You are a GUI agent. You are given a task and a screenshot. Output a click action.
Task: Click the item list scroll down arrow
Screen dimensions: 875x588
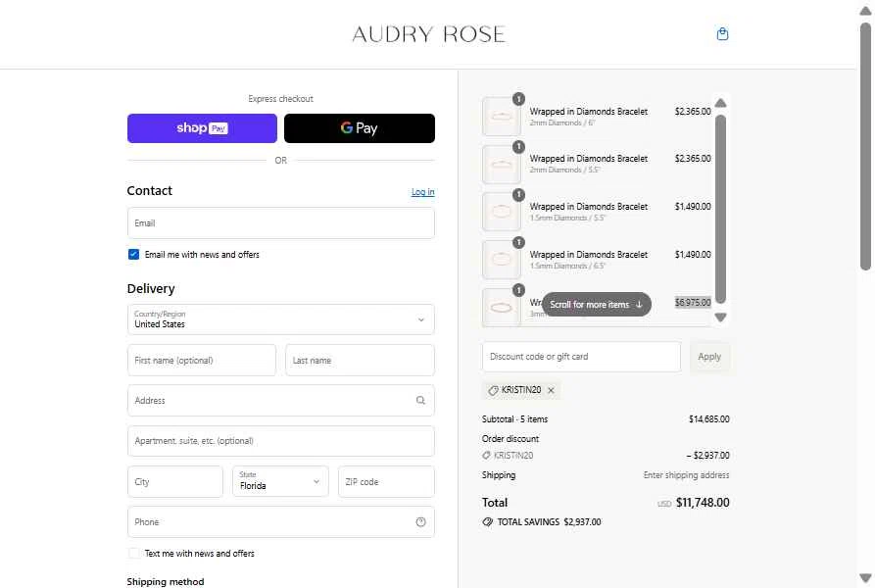click(720, 317)
